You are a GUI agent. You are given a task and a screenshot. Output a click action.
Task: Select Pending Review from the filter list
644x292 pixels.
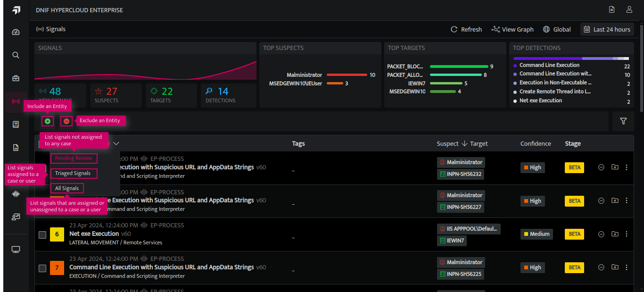point(74,159)
